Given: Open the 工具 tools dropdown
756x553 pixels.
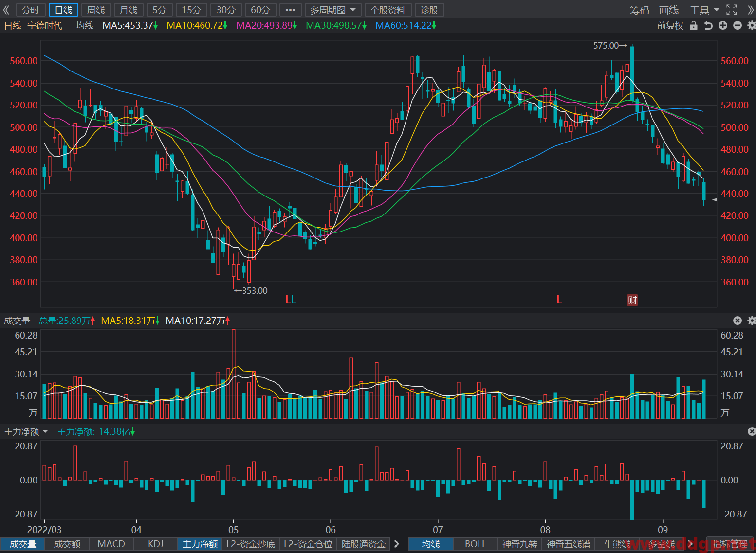Looking at the screenshot, I should click(704, 10).
